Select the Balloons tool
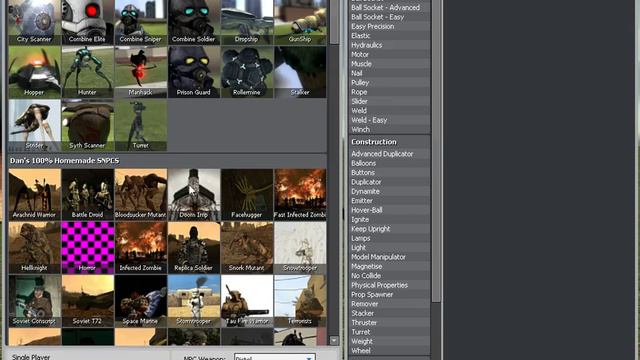 (x=390, y=163)
